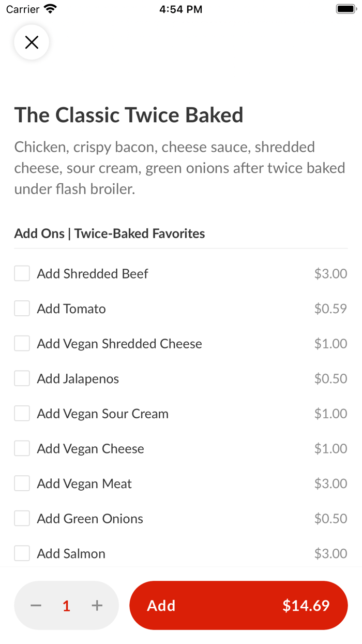362x644 pixels.
Task: Click the battery indicator
Action: tap(345, 8)
